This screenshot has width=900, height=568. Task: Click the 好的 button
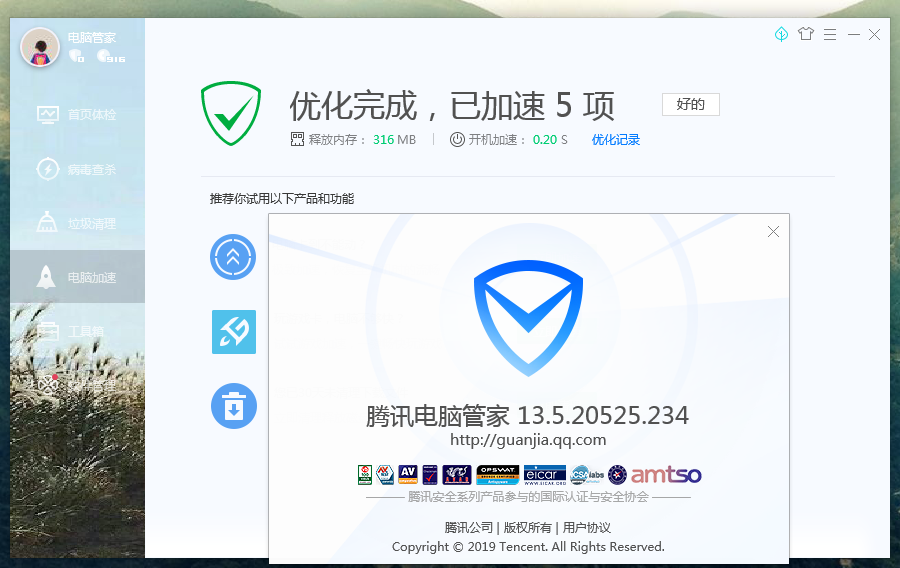[x=690, y=104]
